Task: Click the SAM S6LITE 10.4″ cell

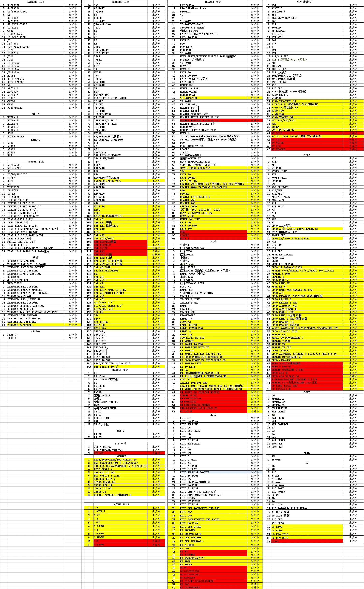Action: click(x=120, y=367)
